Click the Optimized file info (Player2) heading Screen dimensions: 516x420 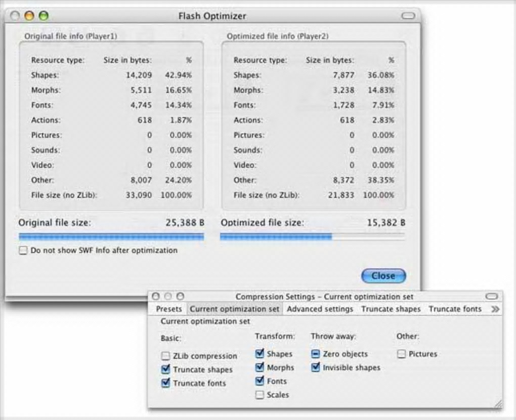(x=277, y=36)
